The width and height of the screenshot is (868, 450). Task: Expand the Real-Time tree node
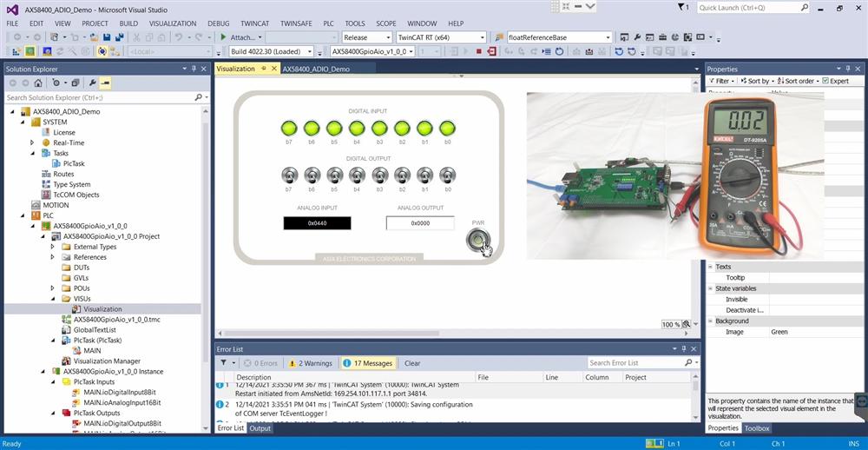pyautogui.click(x=33, y=143)
